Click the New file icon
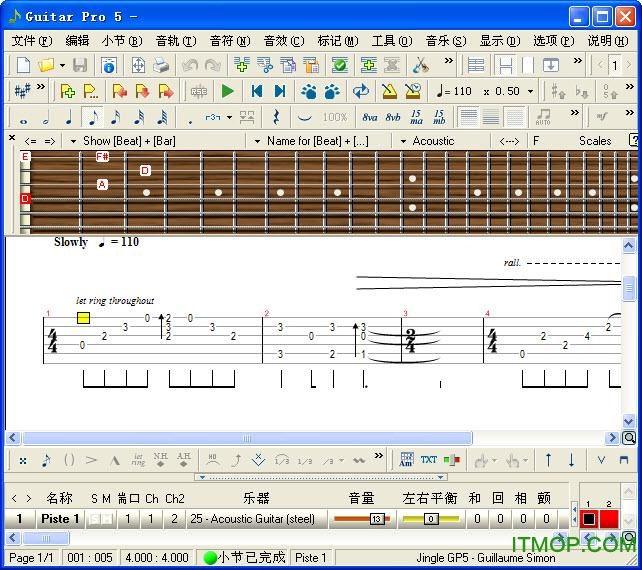 [23, 65]
